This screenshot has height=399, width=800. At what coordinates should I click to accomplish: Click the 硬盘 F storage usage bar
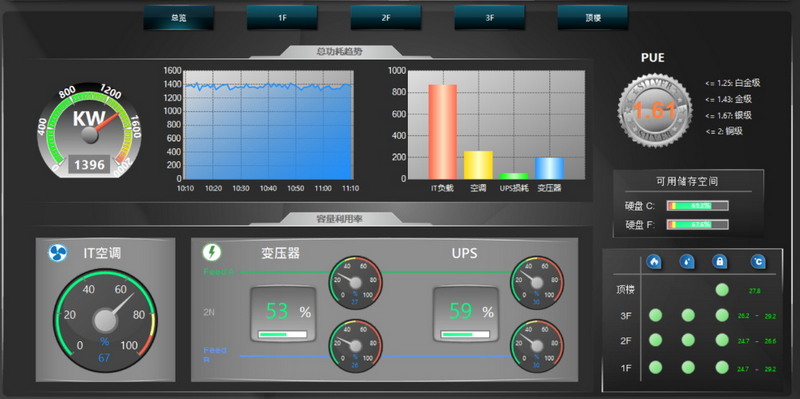[x=697, y=225]
